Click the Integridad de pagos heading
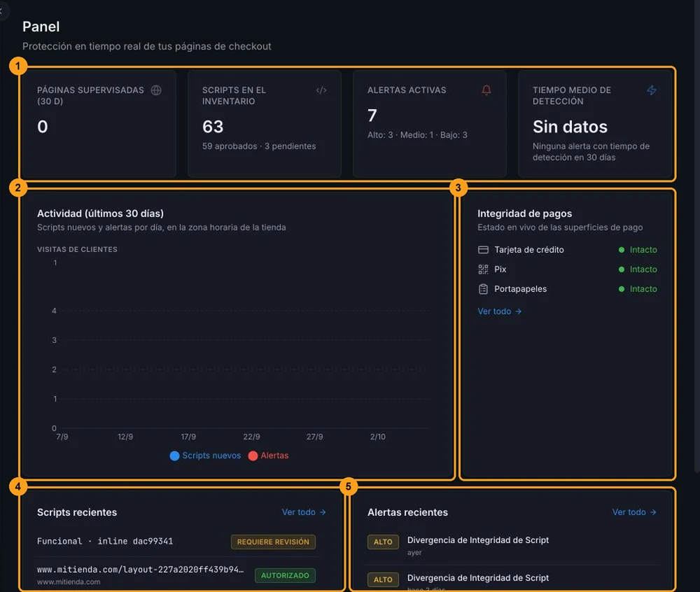700x592 pixels. coord(524,213)
